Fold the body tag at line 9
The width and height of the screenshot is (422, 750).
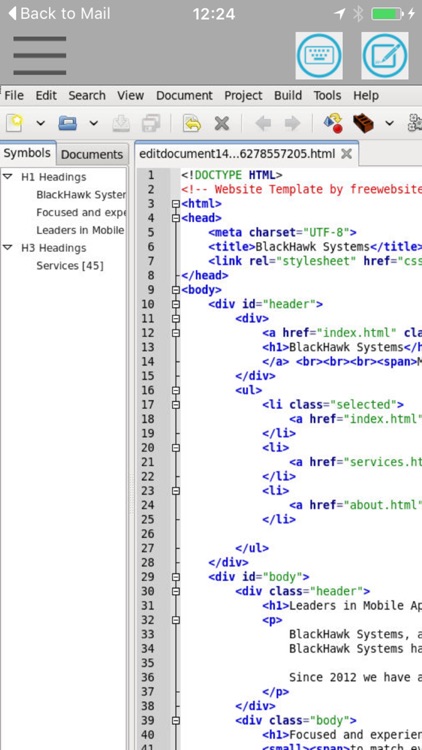176,290
